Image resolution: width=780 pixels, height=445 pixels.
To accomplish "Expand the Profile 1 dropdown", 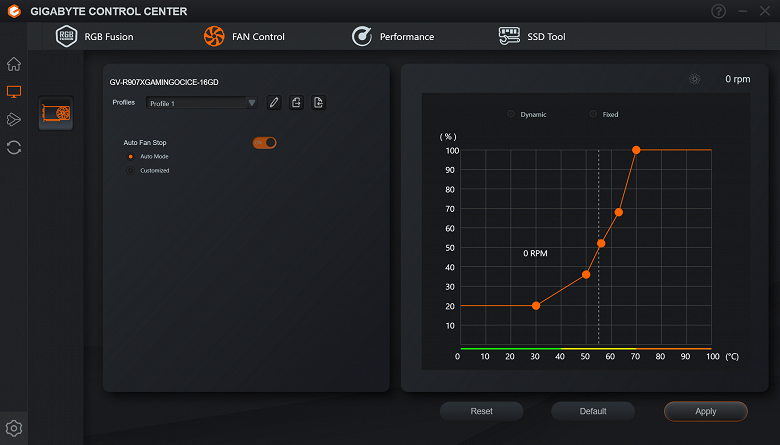I will click(201, 102).
